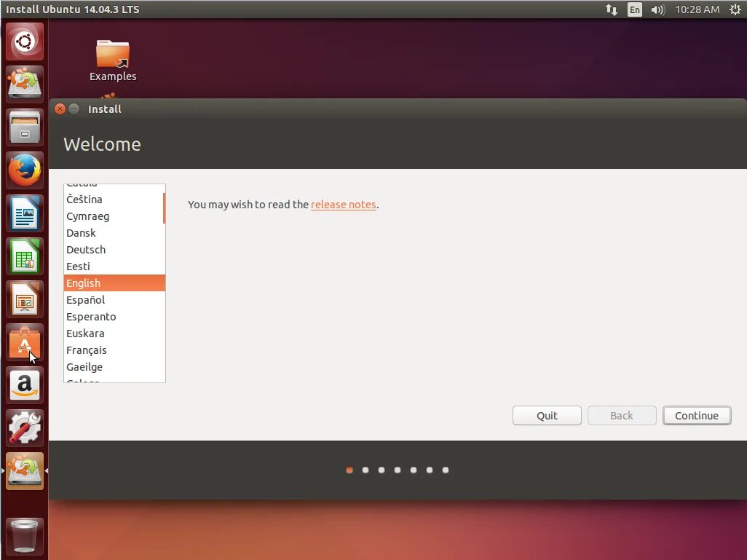Open LibreOffice Calc spreadsheet

click(25, 256)
